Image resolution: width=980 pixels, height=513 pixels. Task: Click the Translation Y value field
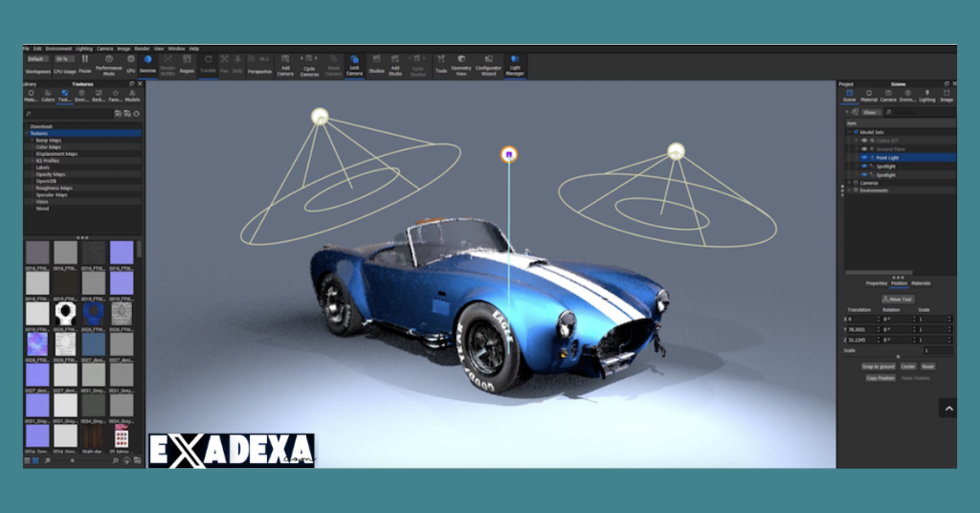coord(862,329)
